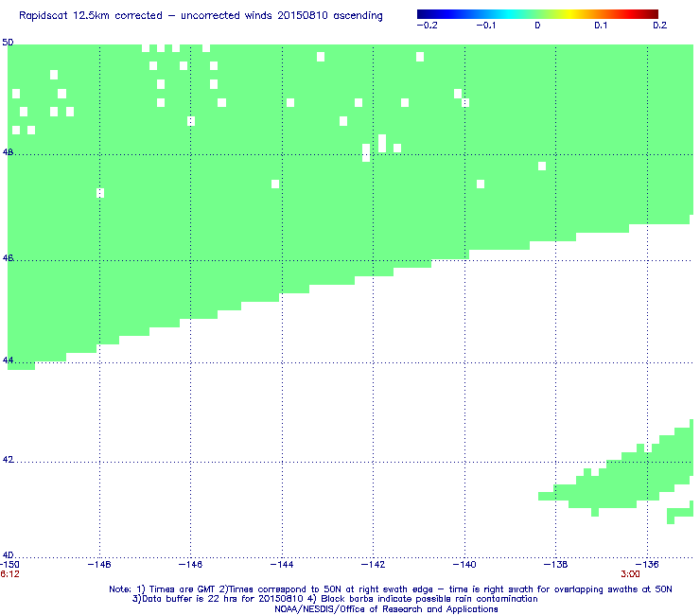Click the latitude 50 axis label

pos(8,43)
